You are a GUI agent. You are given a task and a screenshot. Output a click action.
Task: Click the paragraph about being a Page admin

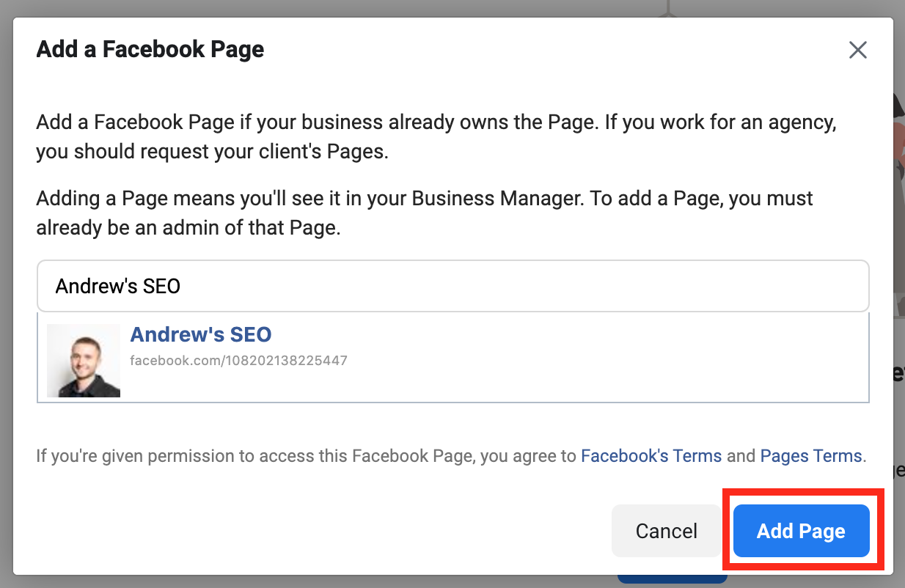(x=425, y=213)
